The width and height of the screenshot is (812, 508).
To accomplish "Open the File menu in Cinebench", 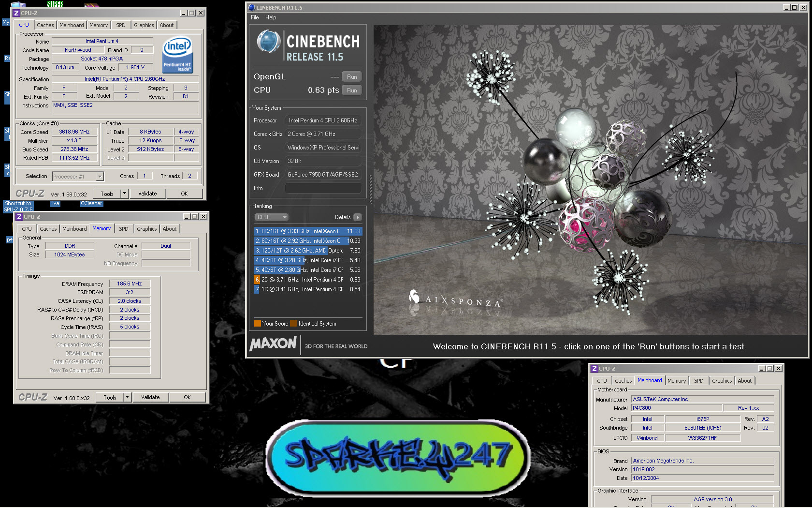I will coord(255,17).
